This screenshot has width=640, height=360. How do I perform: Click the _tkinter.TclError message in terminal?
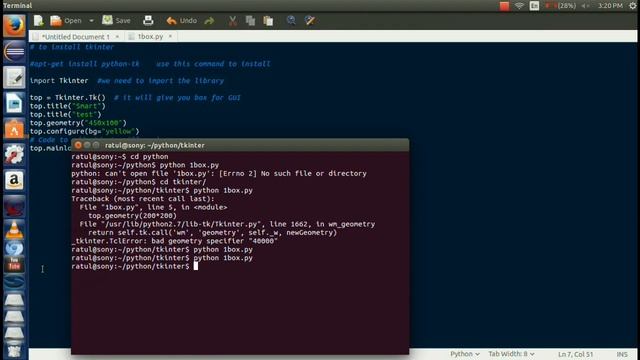tap(174, 241)
